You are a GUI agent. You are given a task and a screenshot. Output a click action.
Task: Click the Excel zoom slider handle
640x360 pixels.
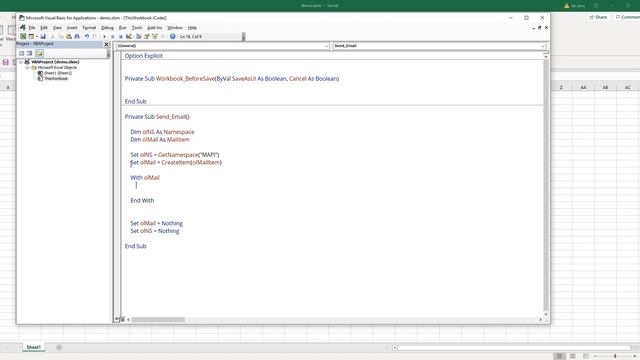pyautogui.click(x=615, y=356)
